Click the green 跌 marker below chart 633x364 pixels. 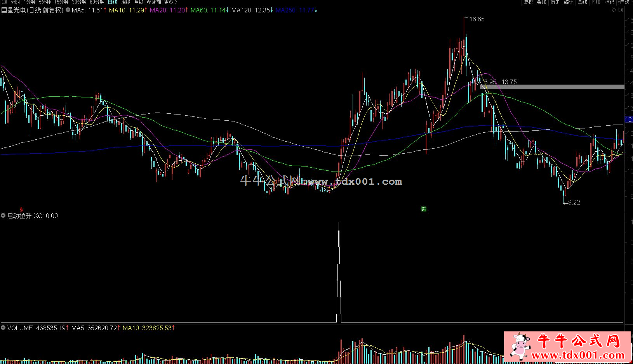[424, 209]
